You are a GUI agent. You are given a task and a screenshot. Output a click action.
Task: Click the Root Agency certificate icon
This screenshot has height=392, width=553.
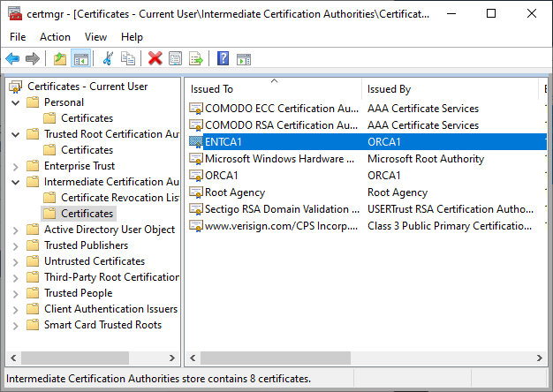click(x=196, y=192)
